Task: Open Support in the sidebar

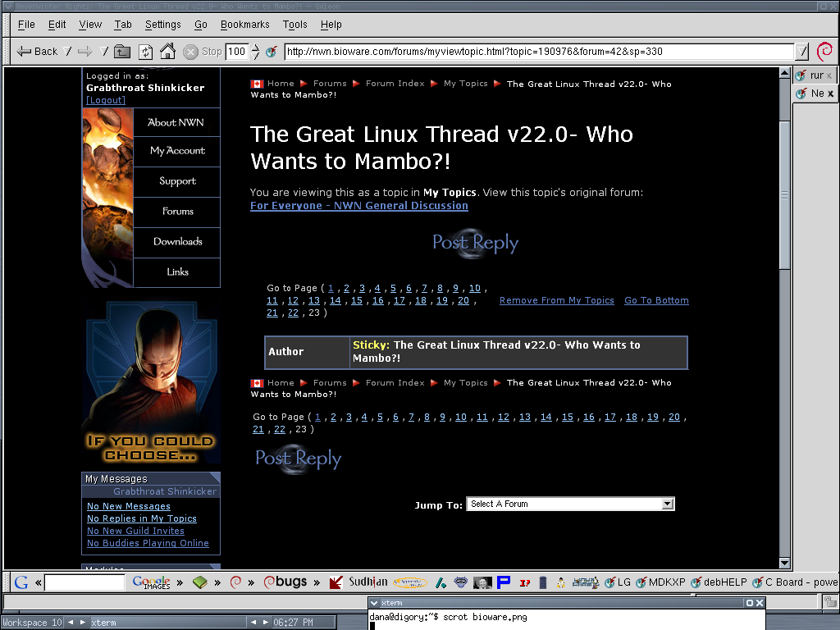Action: coord(177,181)
